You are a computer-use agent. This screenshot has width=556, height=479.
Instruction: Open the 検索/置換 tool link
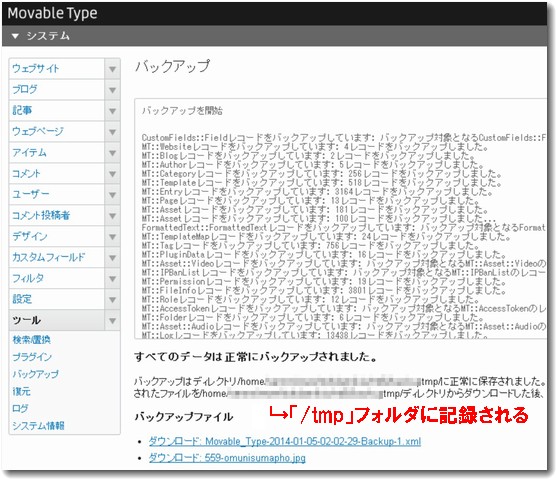click(x=32, y=340)
